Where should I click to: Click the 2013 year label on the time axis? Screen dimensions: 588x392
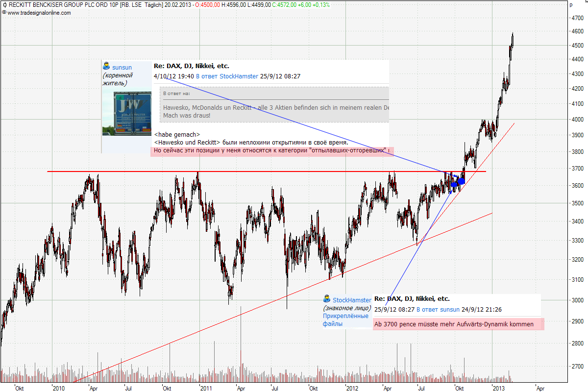pyautogui.click(x=498, y=388)
